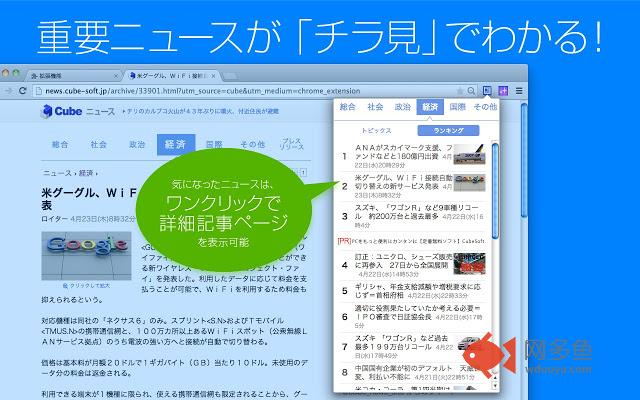Screen dimensions: 640x400
Task: Click the クリックして拡大 enlarge link
Action: tap(87, 286)
